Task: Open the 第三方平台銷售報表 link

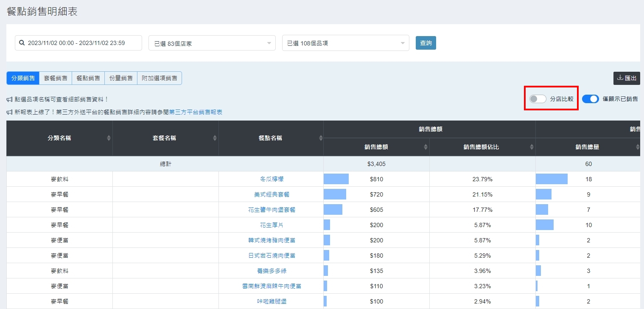Action: coord(196,112)
